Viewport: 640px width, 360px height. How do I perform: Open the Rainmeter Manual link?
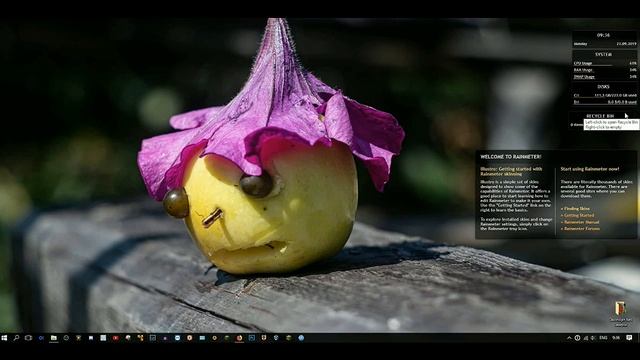[581, 222]
